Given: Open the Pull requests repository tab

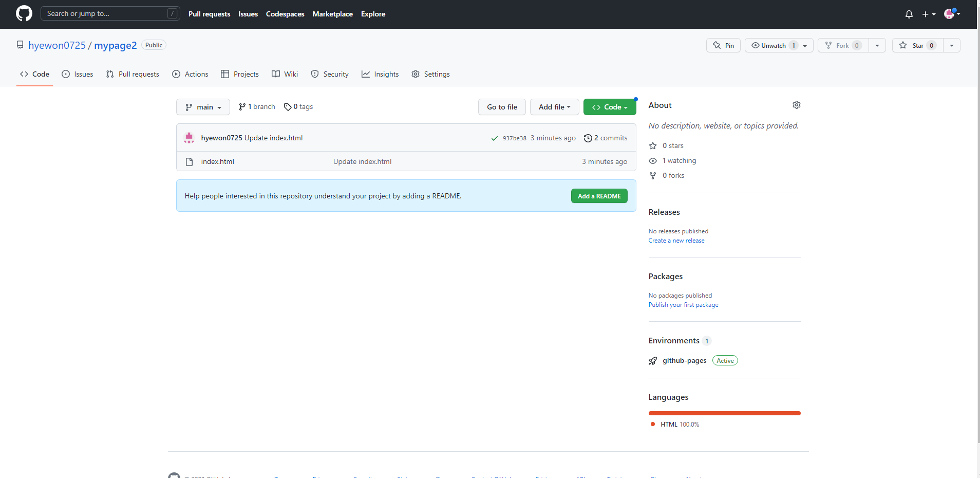Looking at the screenshot, I should click(x=133, y=74).
